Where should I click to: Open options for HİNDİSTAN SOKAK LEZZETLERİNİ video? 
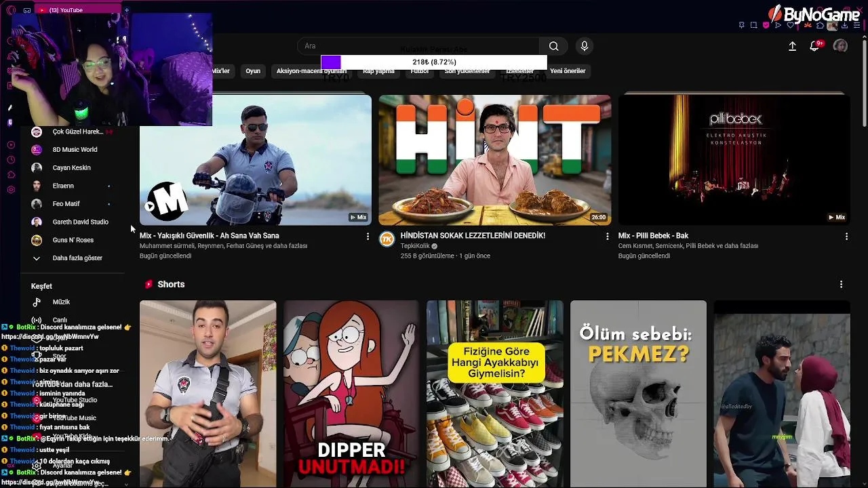pos(607,236)
